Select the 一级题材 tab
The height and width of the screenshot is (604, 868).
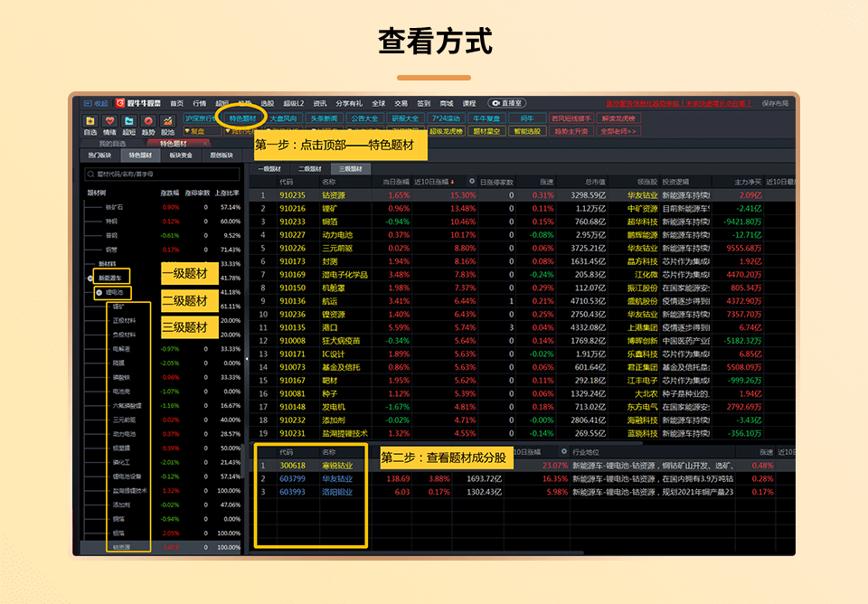(269, 169)
